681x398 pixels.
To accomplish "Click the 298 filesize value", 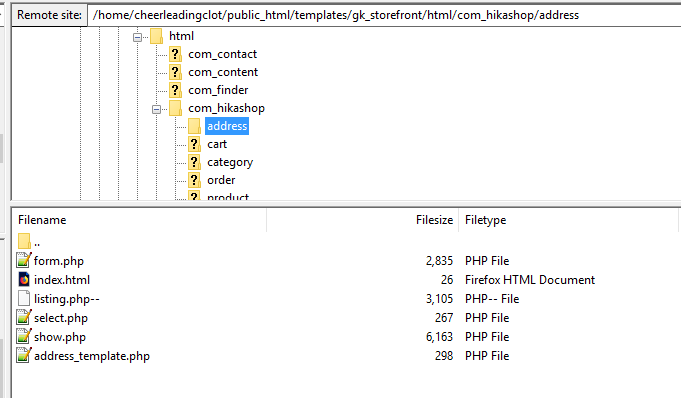I will [x=444, y=356].
